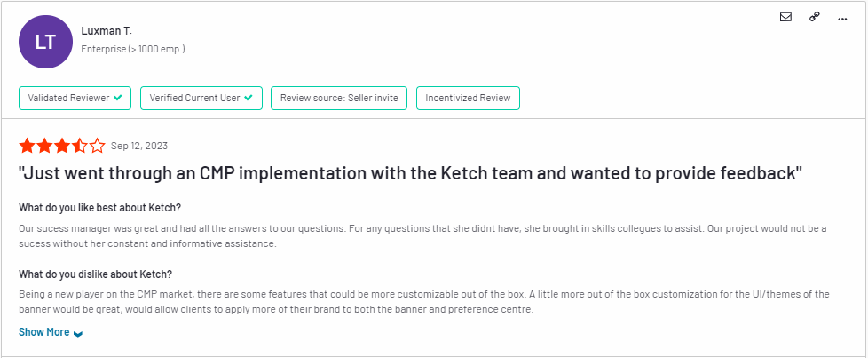The height and width of the screenshot is (358, 868).
Task: Click "What do you dislike about Ketch?" heading
Action: 96,274
